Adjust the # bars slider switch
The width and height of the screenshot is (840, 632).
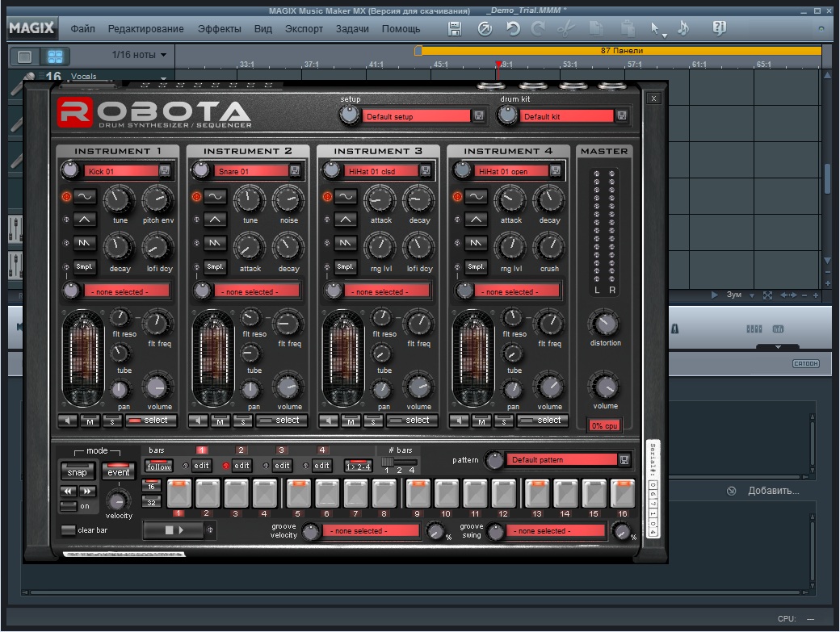398,462
